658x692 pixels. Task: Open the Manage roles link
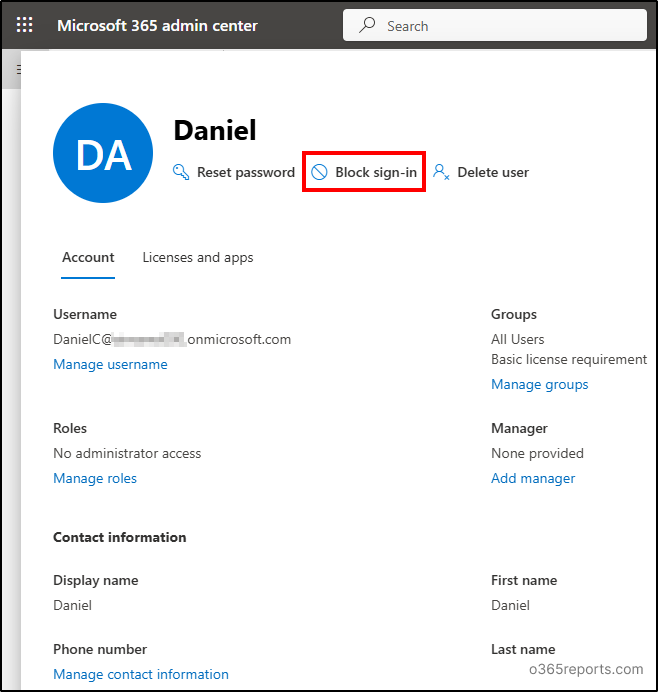coord(95,478)
